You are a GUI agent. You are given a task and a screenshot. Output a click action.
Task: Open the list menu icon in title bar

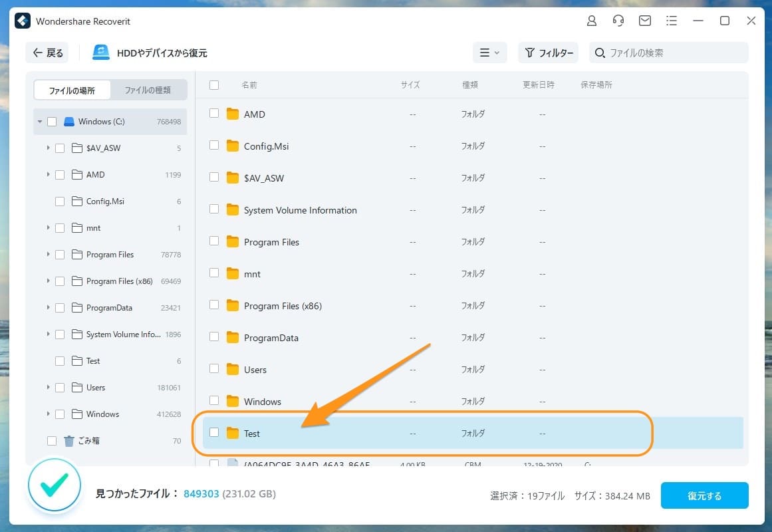pyautogui.click(x=672, y=21)
